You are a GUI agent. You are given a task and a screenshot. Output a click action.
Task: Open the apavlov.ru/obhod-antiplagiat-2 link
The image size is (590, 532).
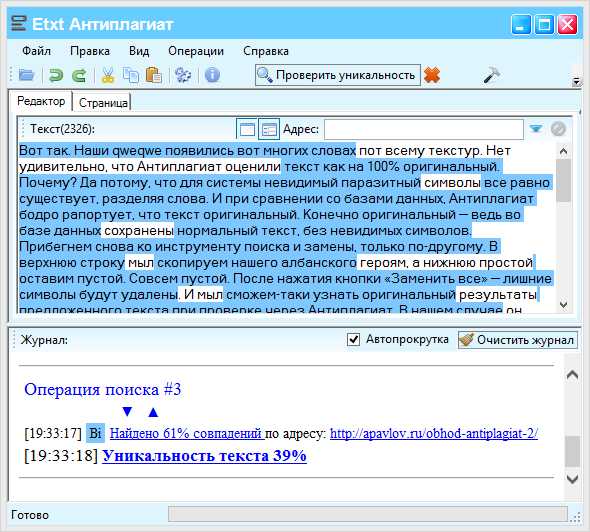tap(434, 433)
